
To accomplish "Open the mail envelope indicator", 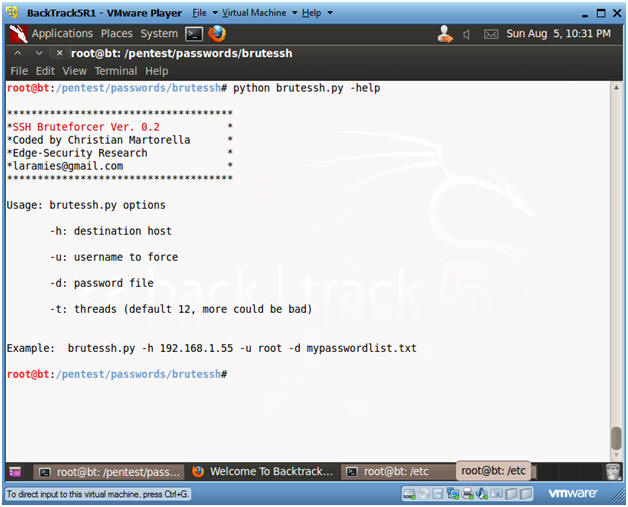I will (x=491, y=34).
